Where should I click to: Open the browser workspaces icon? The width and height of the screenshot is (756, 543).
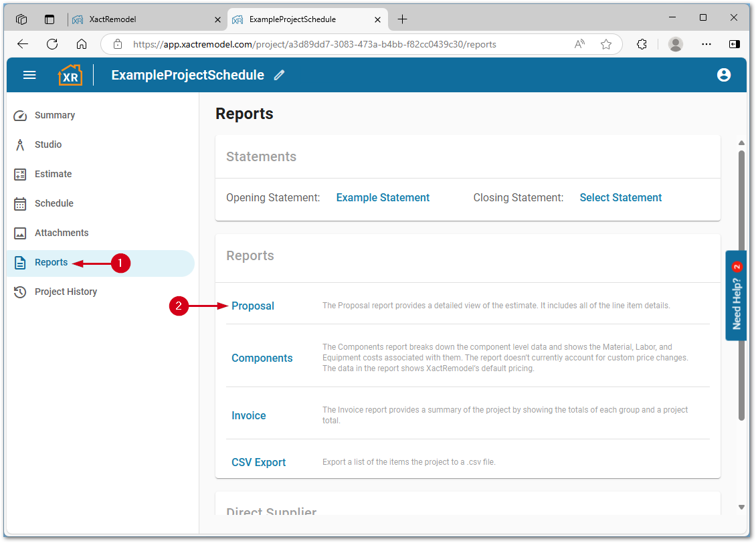[21, 19]
